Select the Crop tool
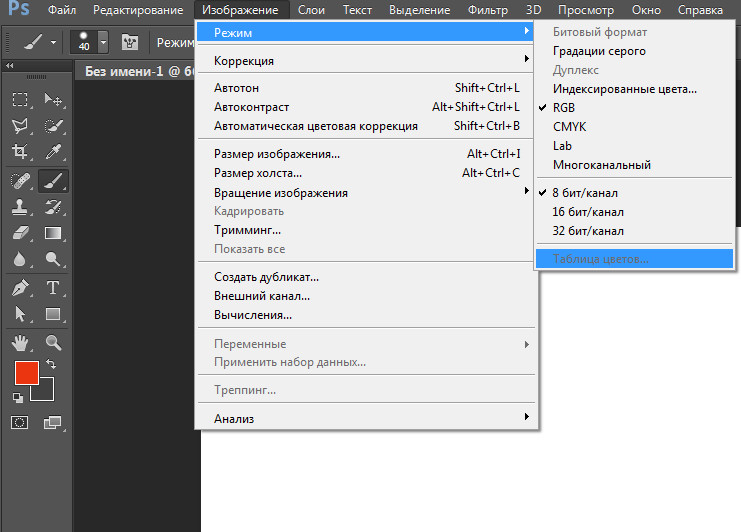 click(x=20, y=151)
